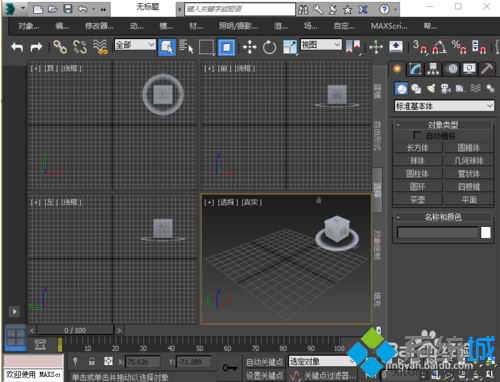Click the white object color swatch
This screenshot has height=382, width=500.
(x=486, y=232)
